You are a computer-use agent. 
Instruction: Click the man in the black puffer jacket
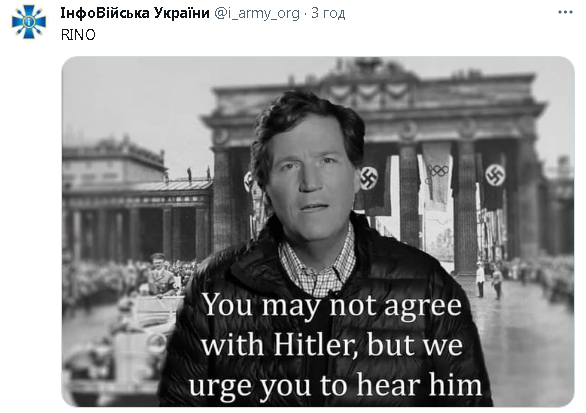coord(320,249)
